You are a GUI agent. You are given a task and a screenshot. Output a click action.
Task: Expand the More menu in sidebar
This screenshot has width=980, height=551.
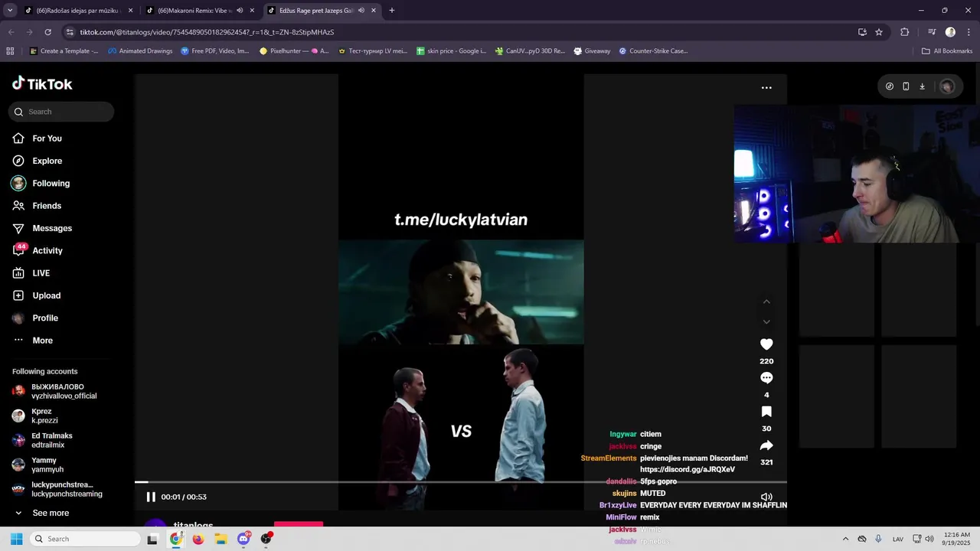[x=33, y=341]
